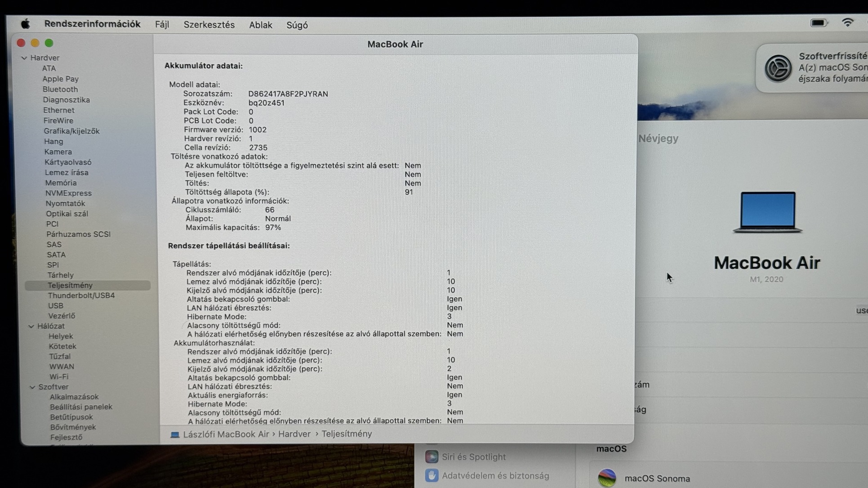Click the macOS Sonoma icon
868x488 pixels.
click(x=607, y=478)
